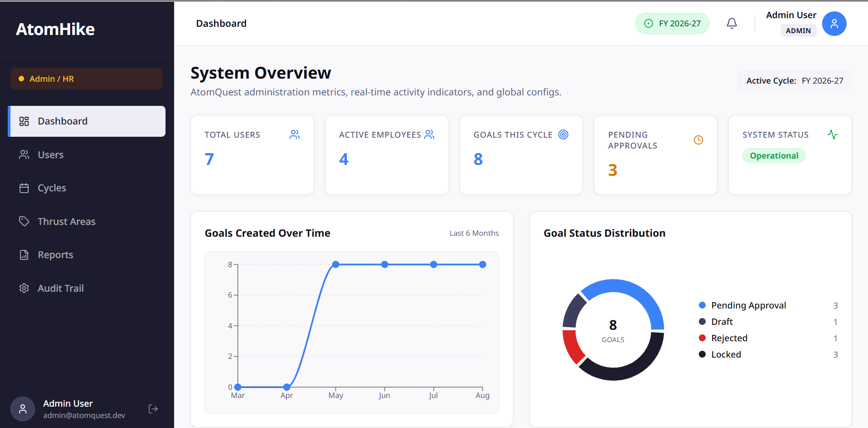Click the Reports document icon

(24, 255)
